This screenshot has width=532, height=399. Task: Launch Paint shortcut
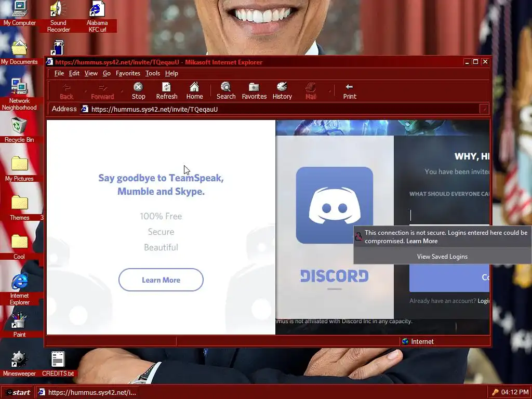click(19, 325)
